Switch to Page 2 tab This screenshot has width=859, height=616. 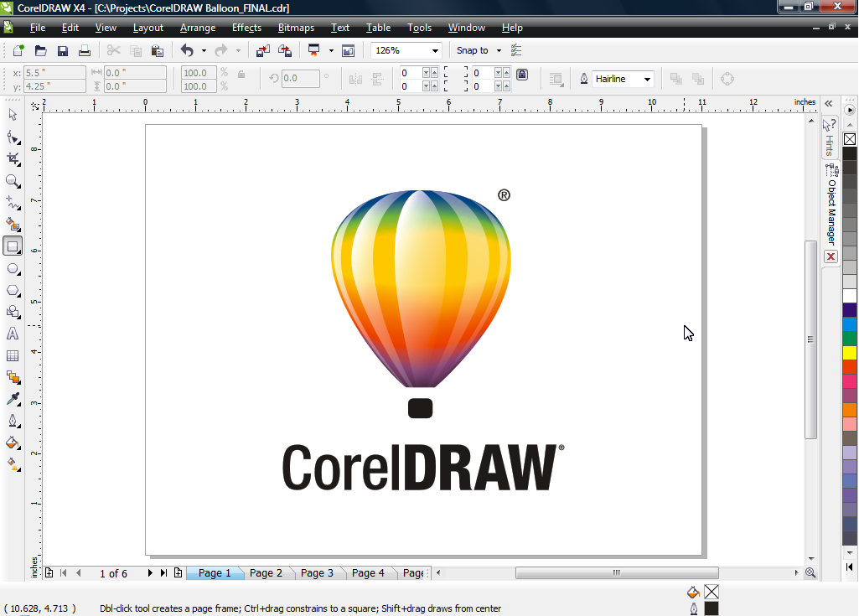click(x=266, y=572)
